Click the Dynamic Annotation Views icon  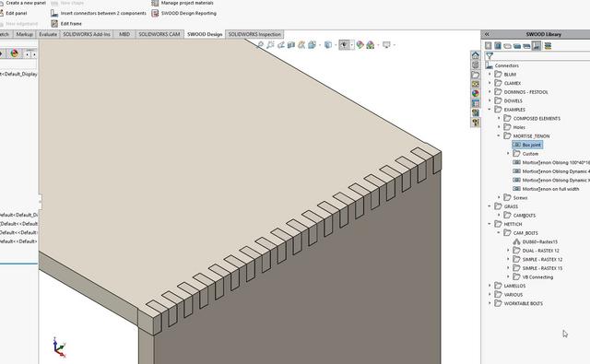pyautogui.click(x=301, y=45)
